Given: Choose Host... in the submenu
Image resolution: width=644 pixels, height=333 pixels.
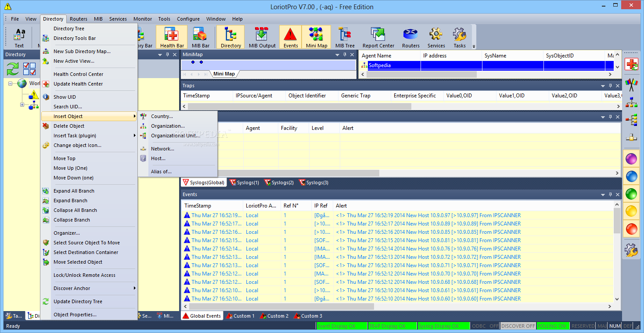Looking at the screenshot, I should tap(177, 158).
